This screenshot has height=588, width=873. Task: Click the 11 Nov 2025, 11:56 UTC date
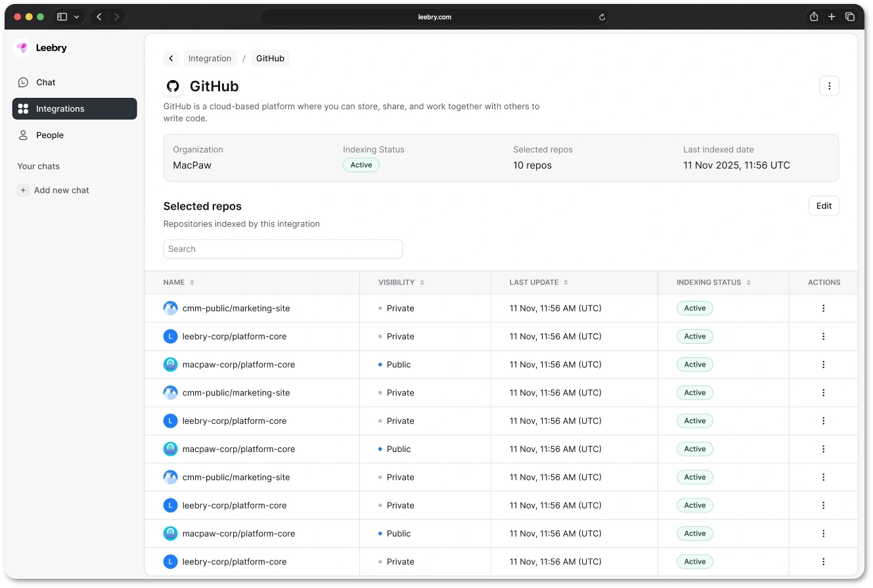736,166
